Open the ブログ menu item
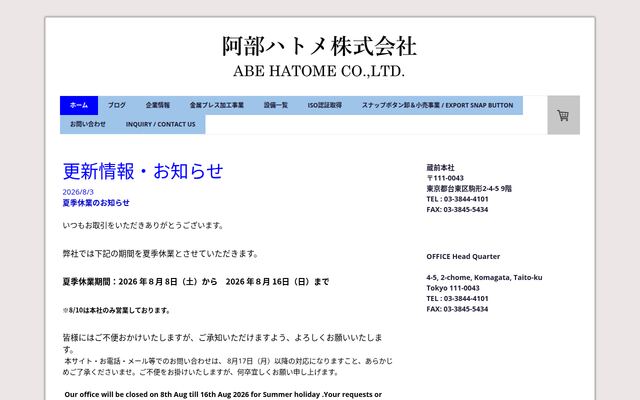Image resolution: width=640 pixels, height=400 pixels. (117, 105)
